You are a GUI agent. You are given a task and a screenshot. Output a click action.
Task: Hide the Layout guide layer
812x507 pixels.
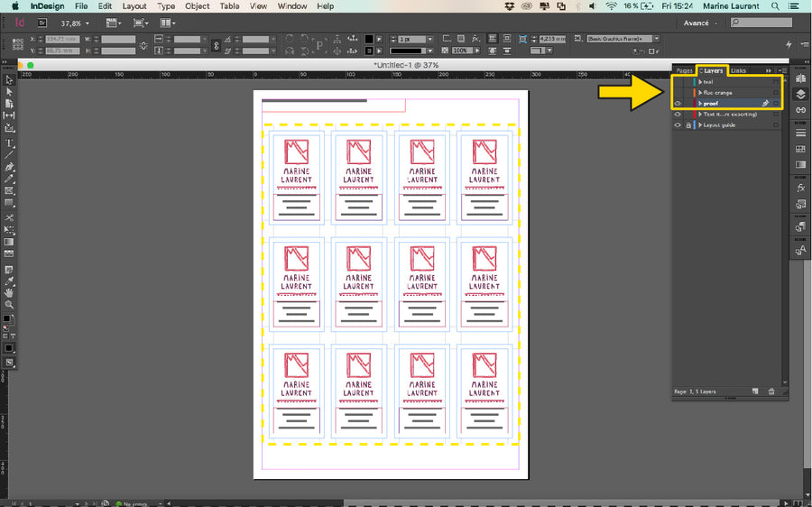tap(678, 125)
